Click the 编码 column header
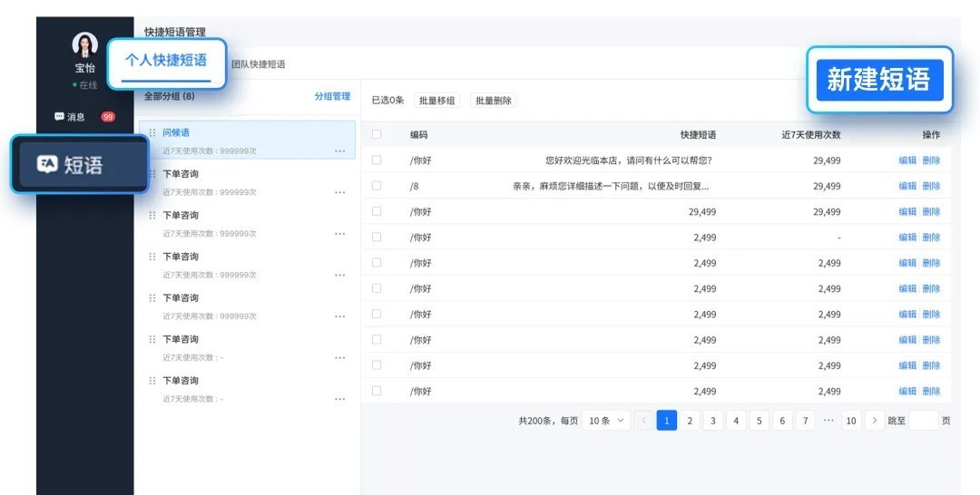The width and height of the screenshot is (980, 495). point(418,135)
